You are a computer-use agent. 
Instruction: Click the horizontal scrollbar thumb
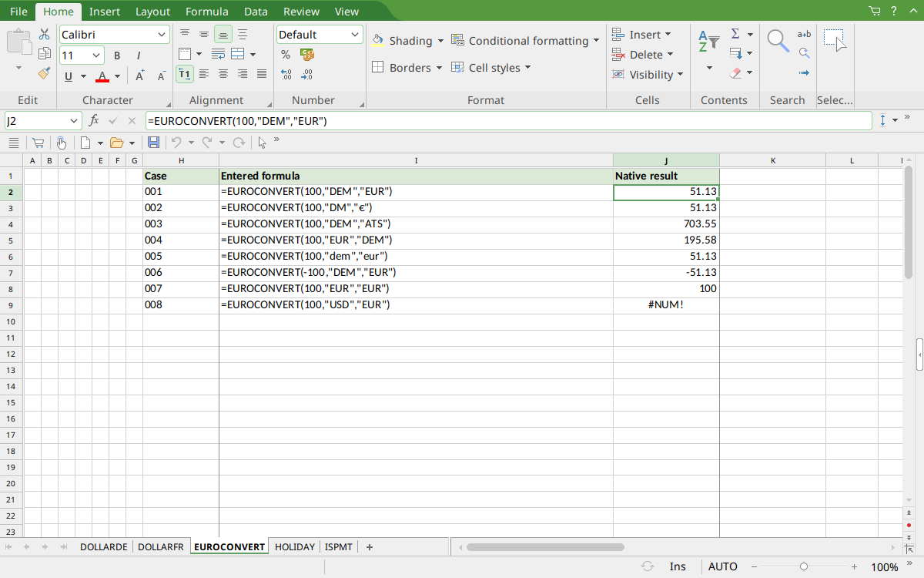[x=545, y=547]
